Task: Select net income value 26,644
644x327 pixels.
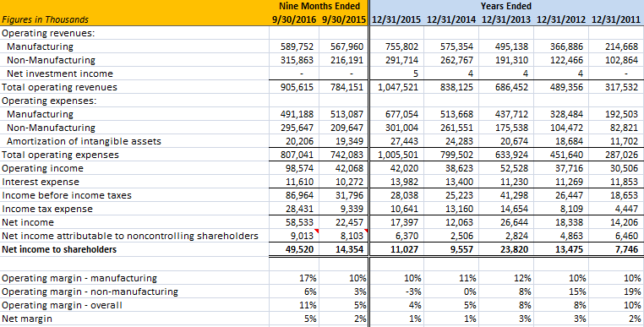Action: (x=515, y=222)
